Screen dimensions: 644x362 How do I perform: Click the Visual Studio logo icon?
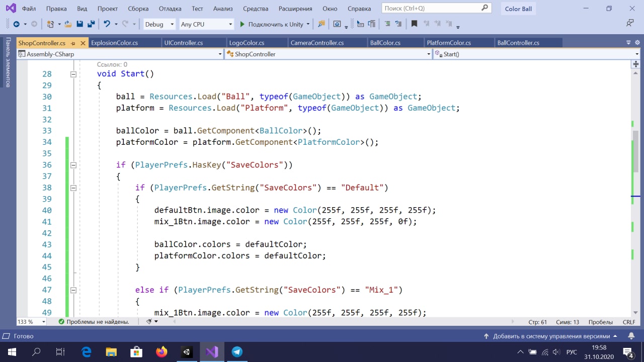(10, 8)
